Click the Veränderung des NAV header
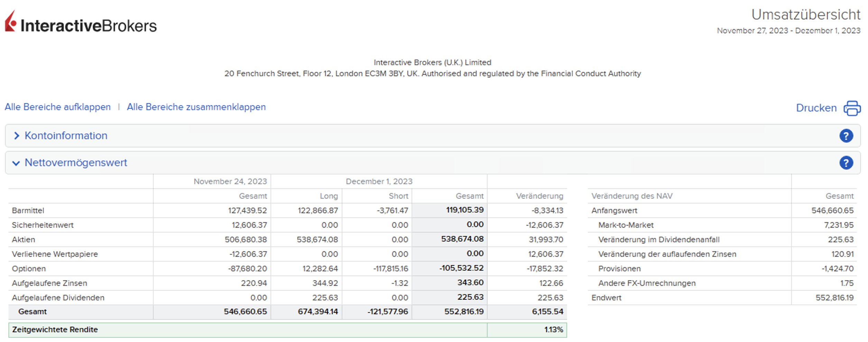 (x=632, y=196)
